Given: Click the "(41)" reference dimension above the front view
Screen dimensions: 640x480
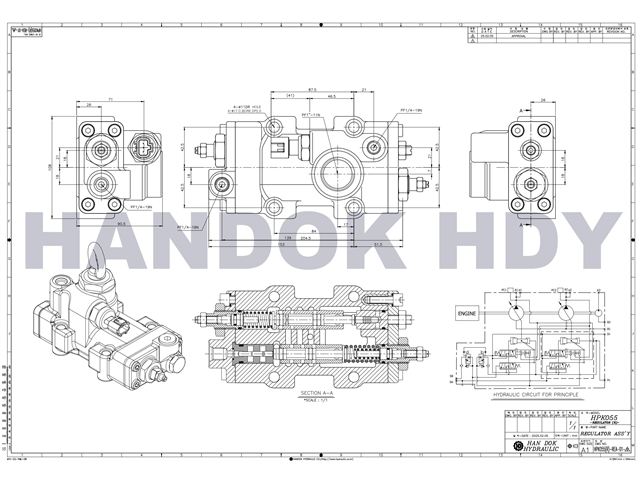Looking at the screenshot, I should 290,96.
